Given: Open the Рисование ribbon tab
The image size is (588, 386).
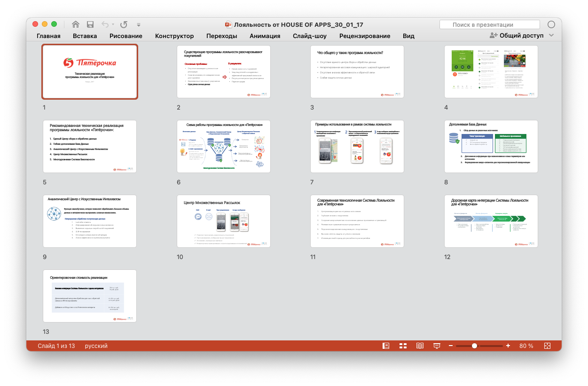Looking at the screenshot, I should click(126, 36).
